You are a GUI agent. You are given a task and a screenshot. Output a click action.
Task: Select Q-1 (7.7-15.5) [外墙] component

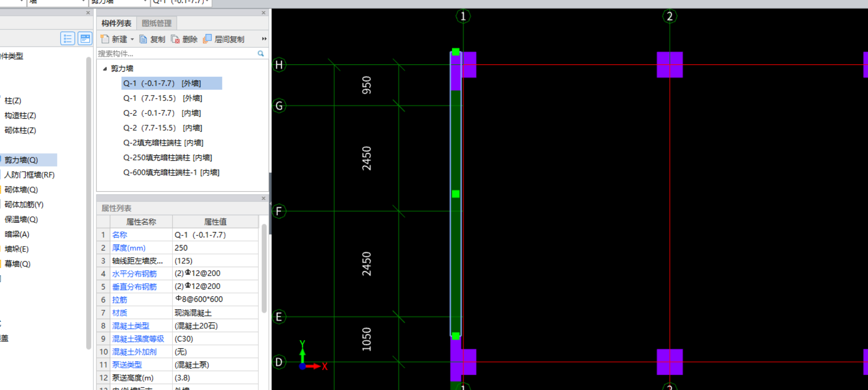coord(163,98)
